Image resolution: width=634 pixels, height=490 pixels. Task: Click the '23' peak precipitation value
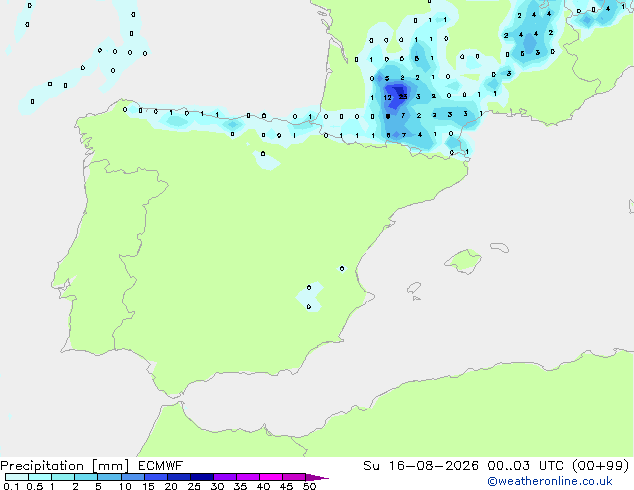[403, 96]
